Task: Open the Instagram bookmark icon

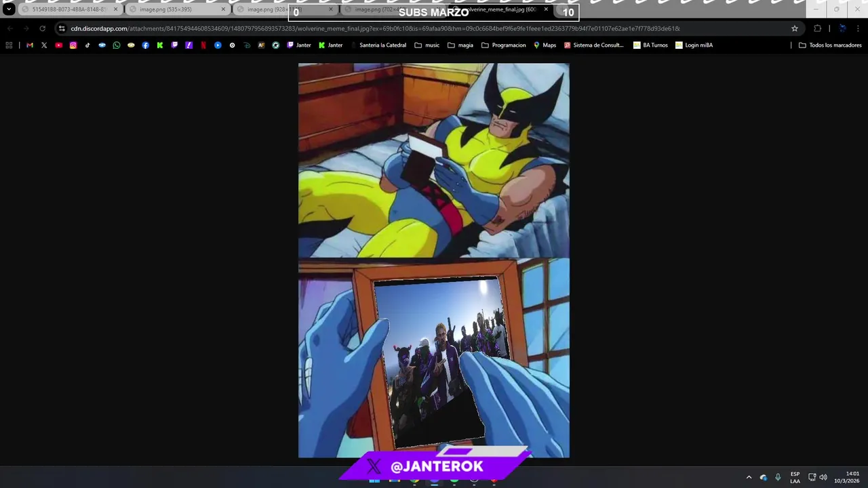Action: point(73,45)
